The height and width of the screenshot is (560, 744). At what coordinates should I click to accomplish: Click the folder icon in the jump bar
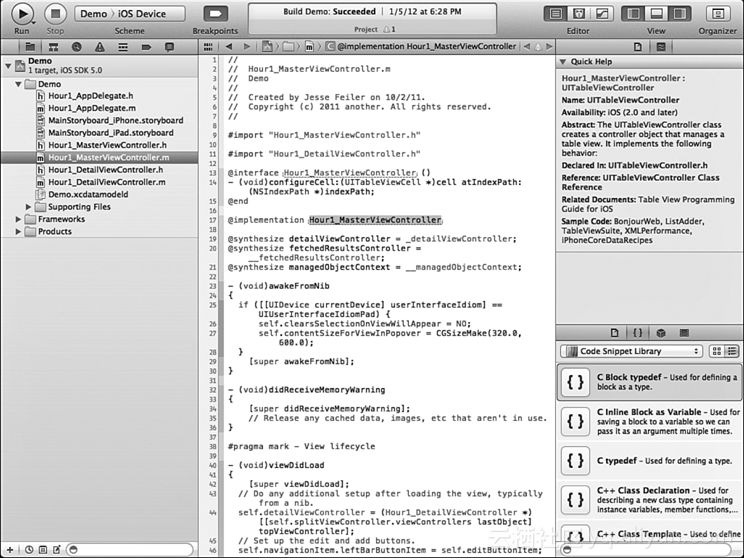[288, 47]
